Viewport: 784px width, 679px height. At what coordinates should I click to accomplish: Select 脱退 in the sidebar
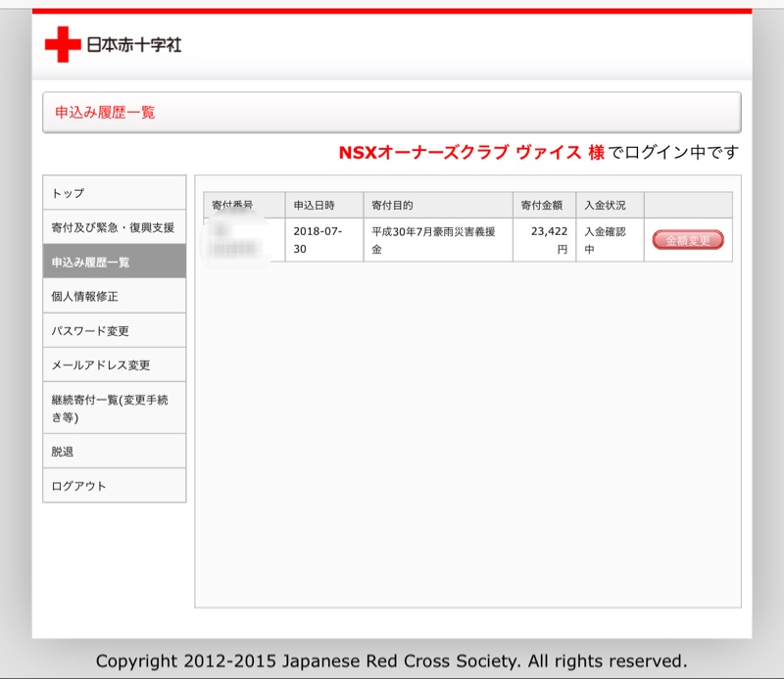click(115, 451)
